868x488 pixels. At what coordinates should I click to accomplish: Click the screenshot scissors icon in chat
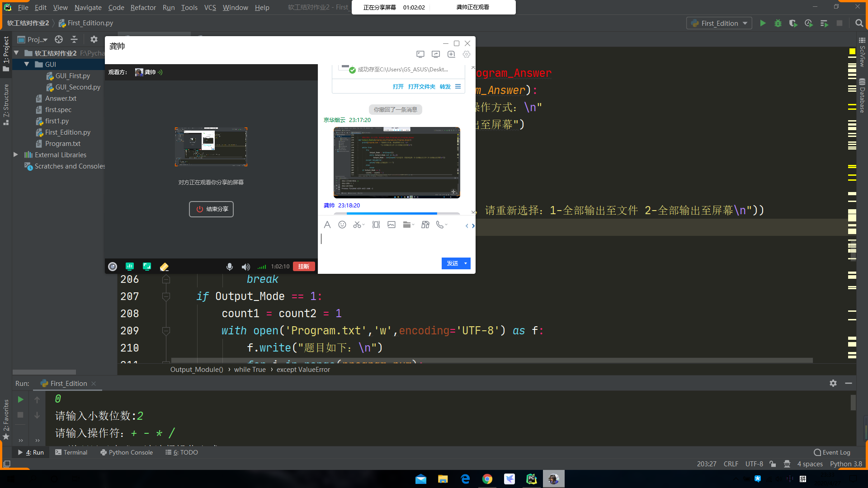click(357, 225)
